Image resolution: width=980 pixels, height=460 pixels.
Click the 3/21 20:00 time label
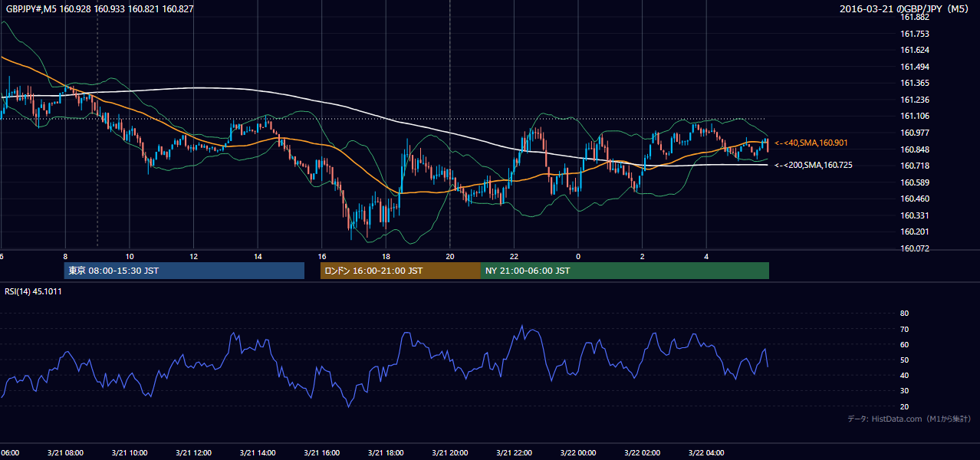tap(450, 453)
